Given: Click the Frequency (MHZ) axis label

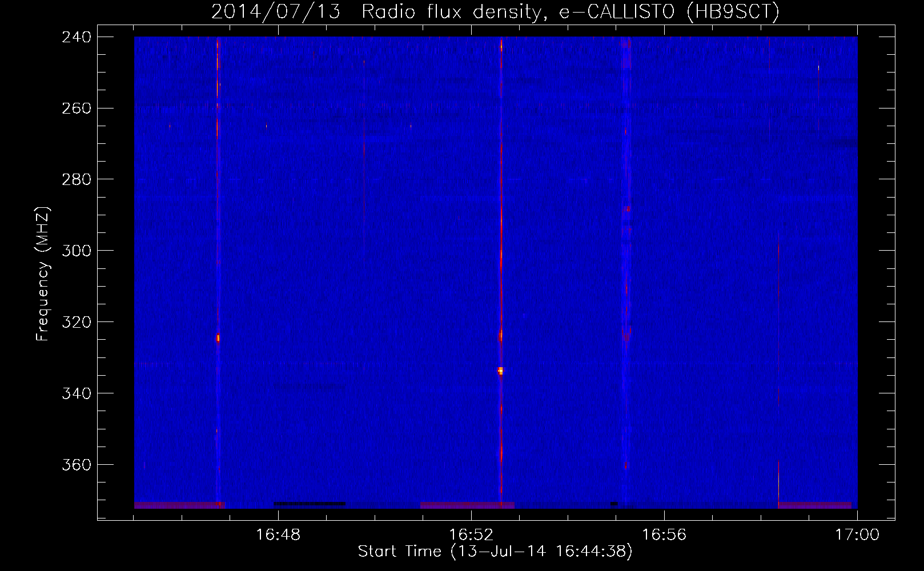Looking at the screenshot, I should pos(43,274).
